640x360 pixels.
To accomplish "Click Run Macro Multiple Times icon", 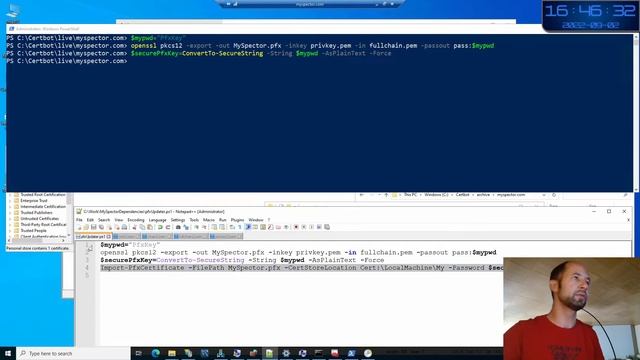I will [319, 227].
